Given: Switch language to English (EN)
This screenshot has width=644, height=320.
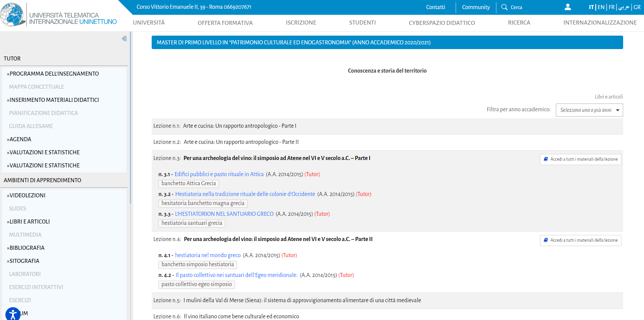Looking at the screenshot, I should coord(601,7).
